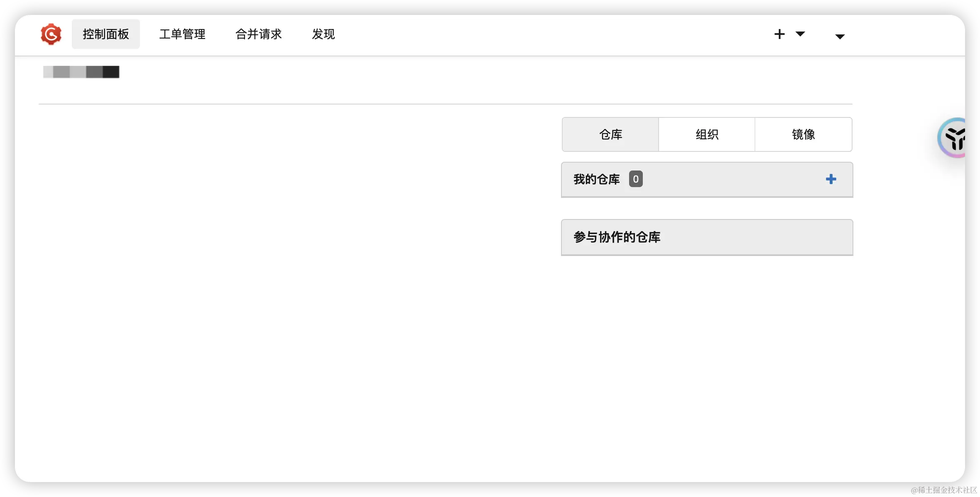
Task: Switch to the 组织 tab
Action: (x=707, y=134)
